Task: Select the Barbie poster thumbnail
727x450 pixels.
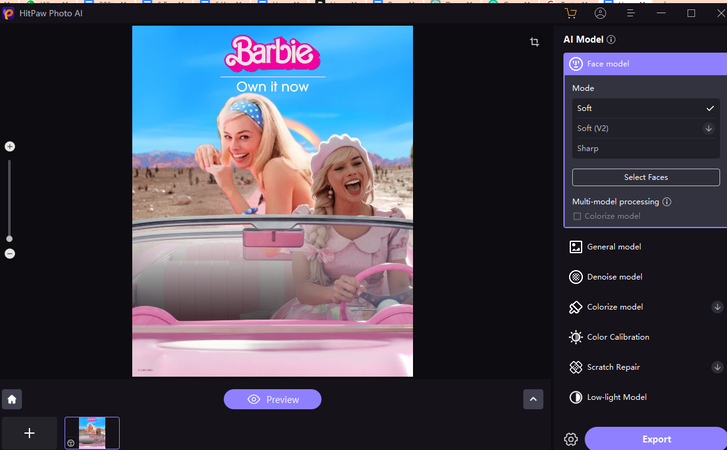Action: tap(92, 433)
